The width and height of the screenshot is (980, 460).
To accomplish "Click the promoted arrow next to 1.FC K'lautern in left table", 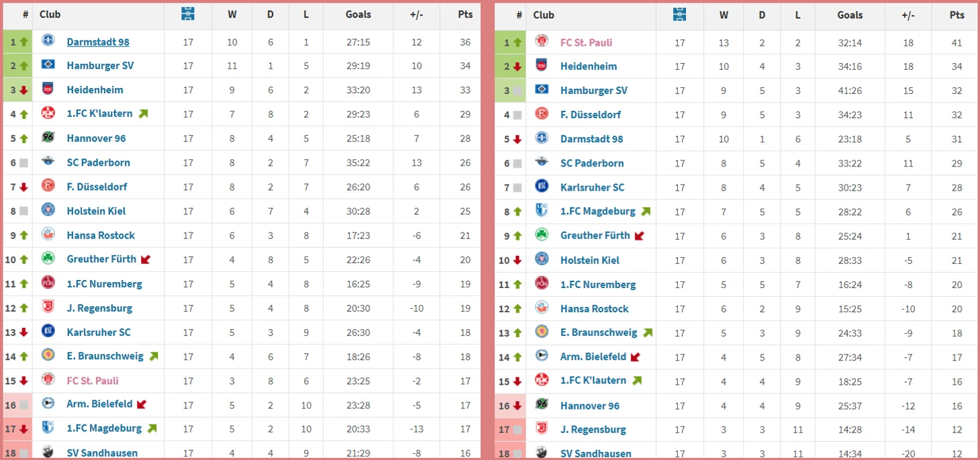I will click(x=143, y=113).
